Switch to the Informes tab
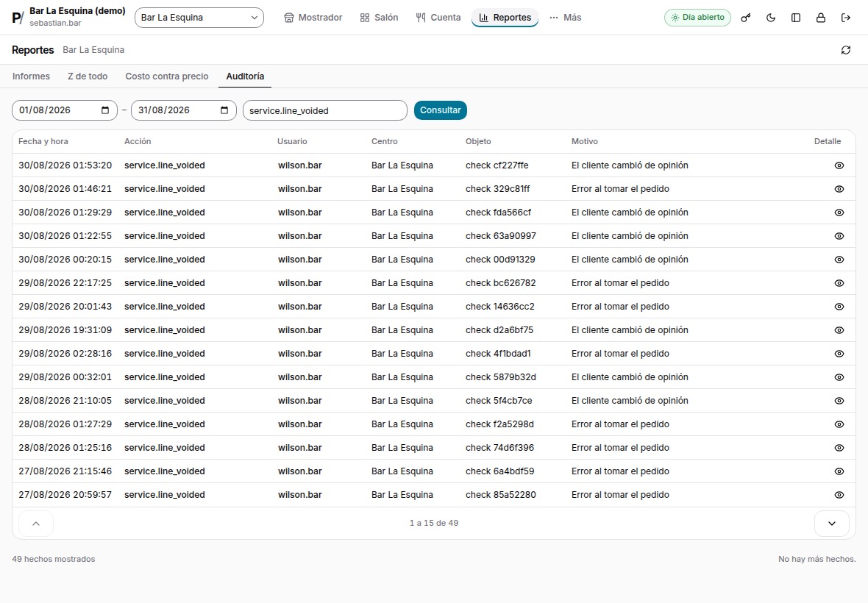The image size is (868, 603). (x=31, y=76)
